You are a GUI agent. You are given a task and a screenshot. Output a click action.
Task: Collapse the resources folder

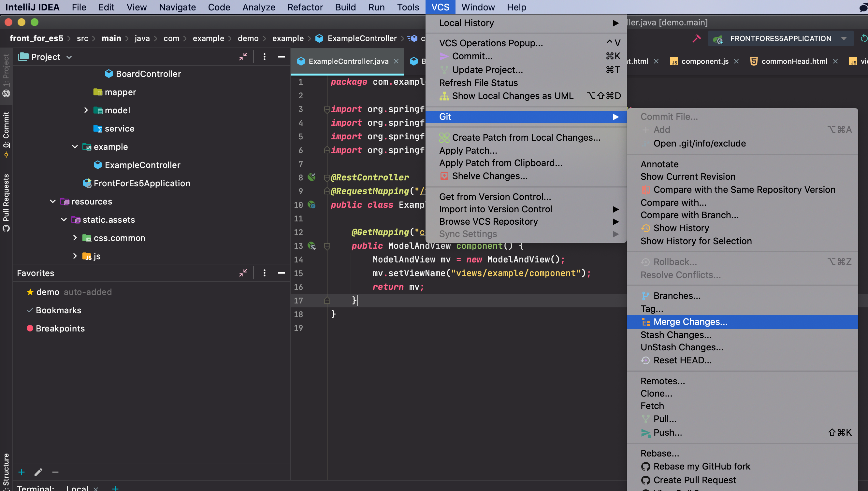[53, 201]
